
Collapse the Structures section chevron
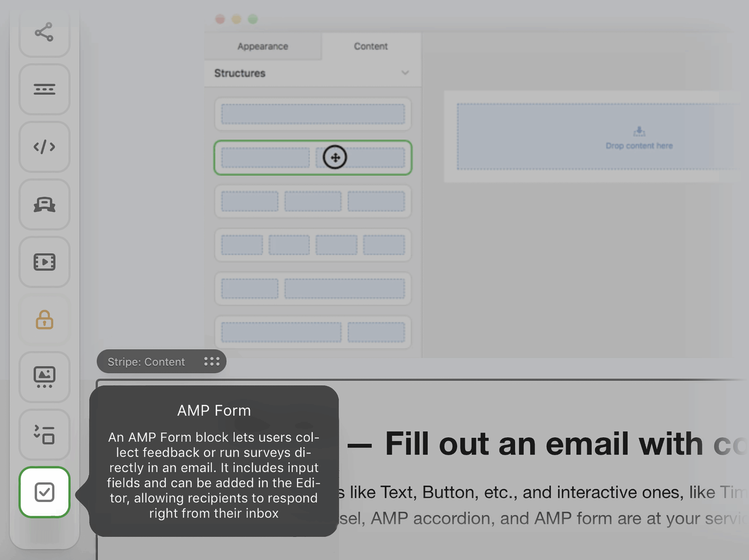405,73
